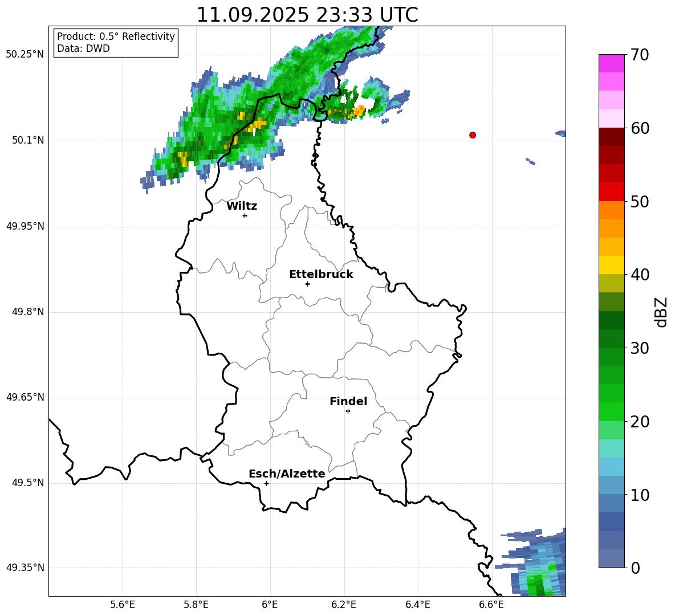The width and height of the screenshot is (675, 616).
Task: Select the Esch/Alzette city label
Action: (x=287, y=474)
